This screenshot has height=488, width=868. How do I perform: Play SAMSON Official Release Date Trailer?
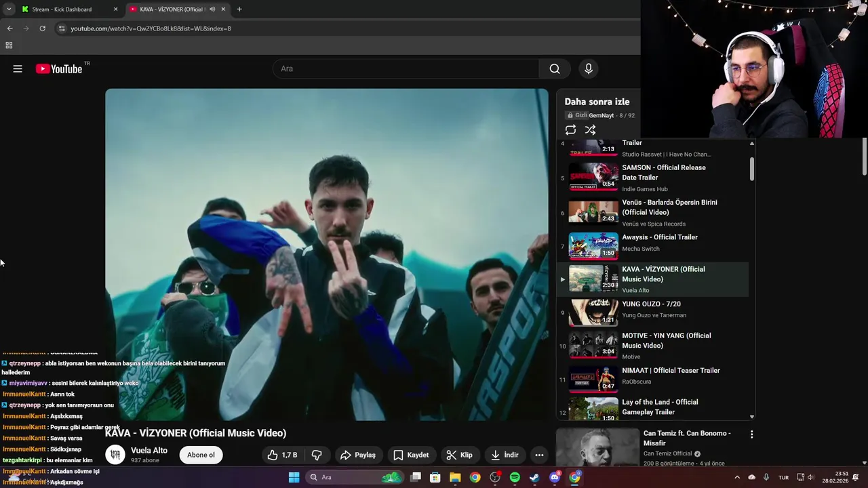(652, 178)
